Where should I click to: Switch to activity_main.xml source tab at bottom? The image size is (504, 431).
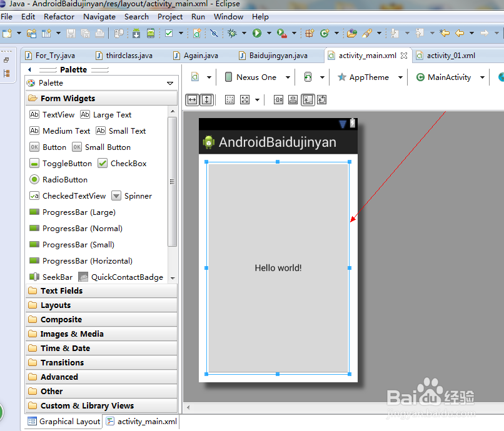pyautogui.click(x=142, y=422)
